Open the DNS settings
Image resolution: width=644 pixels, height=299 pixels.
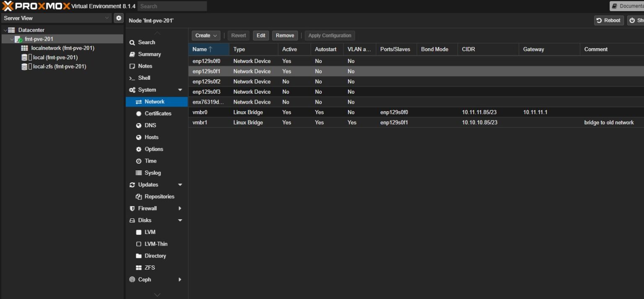[148, 125]
